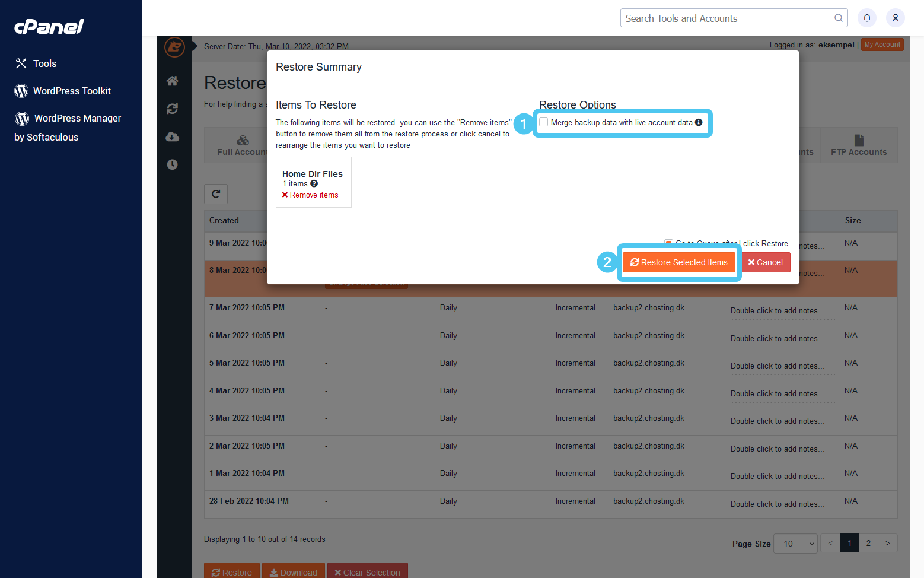Check Go to Queue after I click Restore
The width and height of the screenshot is (924, 578).
pyautogui.click(x=668, y=243)
